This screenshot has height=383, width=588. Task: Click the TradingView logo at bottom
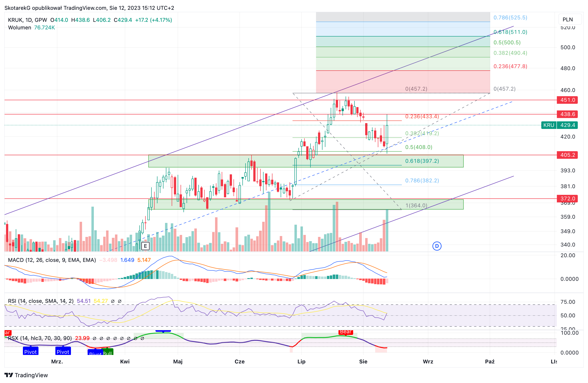[x=26, y=375]
